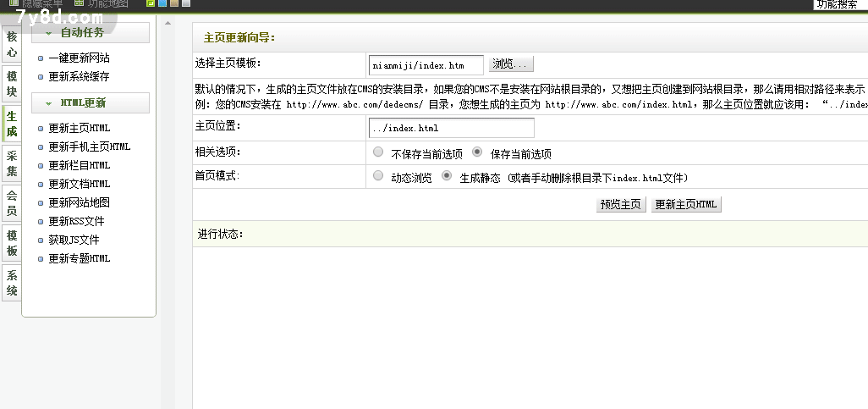Switch to the 采集 side tab
This screenshot has height=409, width=868.
[x=12, y=164]
